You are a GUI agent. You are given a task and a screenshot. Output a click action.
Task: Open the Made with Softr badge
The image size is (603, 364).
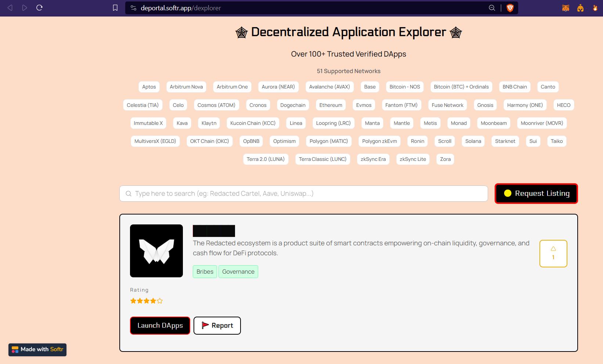pyautogui.click(x=37, y=349)
